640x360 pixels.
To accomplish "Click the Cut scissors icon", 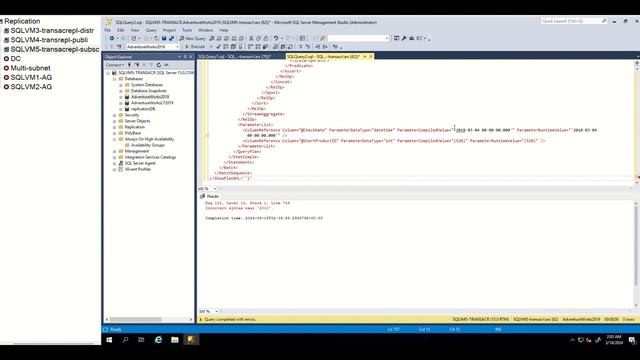I will 251,38.
